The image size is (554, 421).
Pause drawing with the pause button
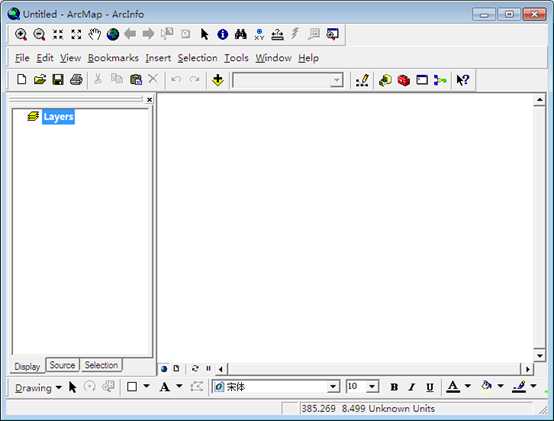pos(208,368)
